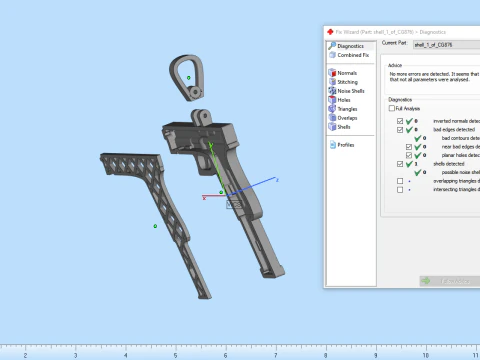
Task: Open the Stitching fixing page
Action: [x=343, y=82]
